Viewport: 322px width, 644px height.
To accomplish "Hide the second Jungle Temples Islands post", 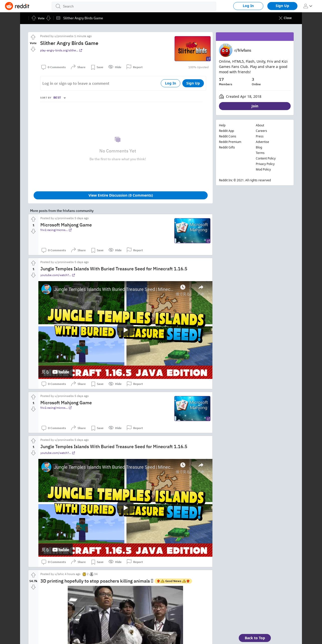I will pos(115,562).
